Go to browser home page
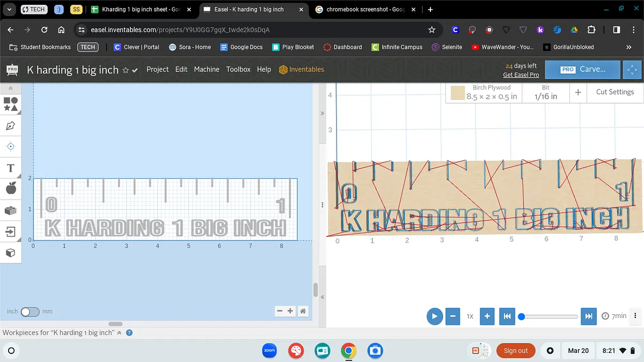 (62, 30)
